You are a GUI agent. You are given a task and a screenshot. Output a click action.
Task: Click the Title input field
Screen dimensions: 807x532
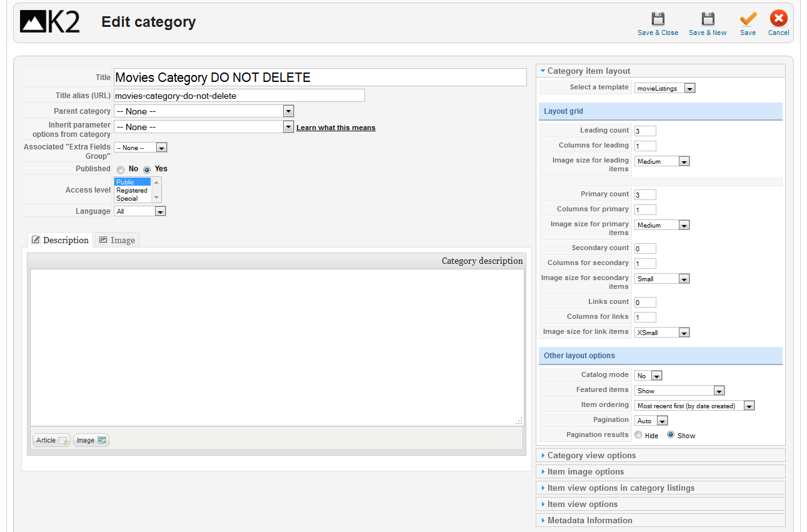pos(320,78)
